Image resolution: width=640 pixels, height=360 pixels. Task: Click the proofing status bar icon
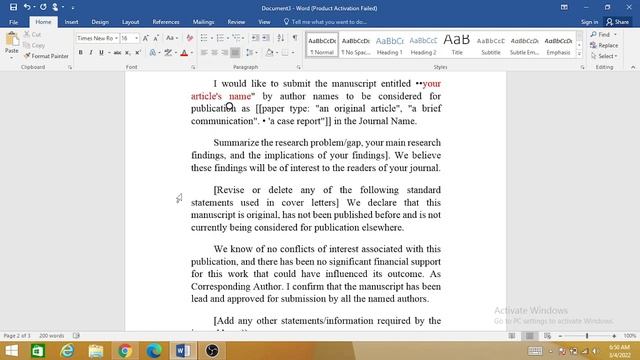click(76, 336)
